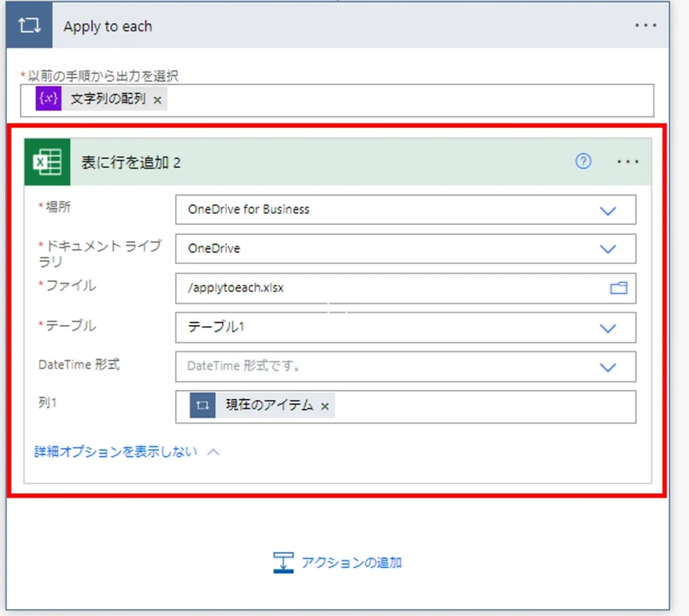Expand the ドキュメント ライブラリ dropdown
Viewport: 689px width, 616px height.
(x=608, y=248)
